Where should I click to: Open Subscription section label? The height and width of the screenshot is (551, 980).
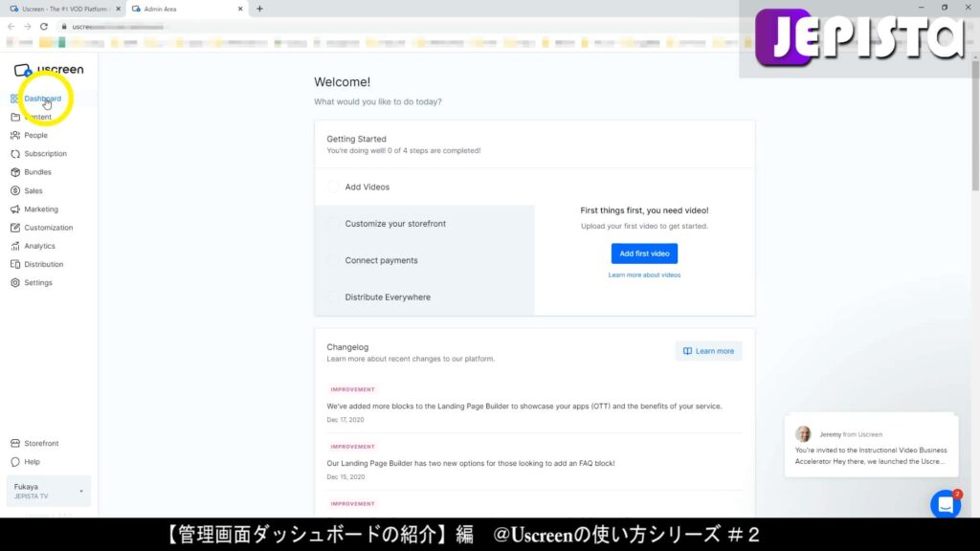(x=46, y=154)
